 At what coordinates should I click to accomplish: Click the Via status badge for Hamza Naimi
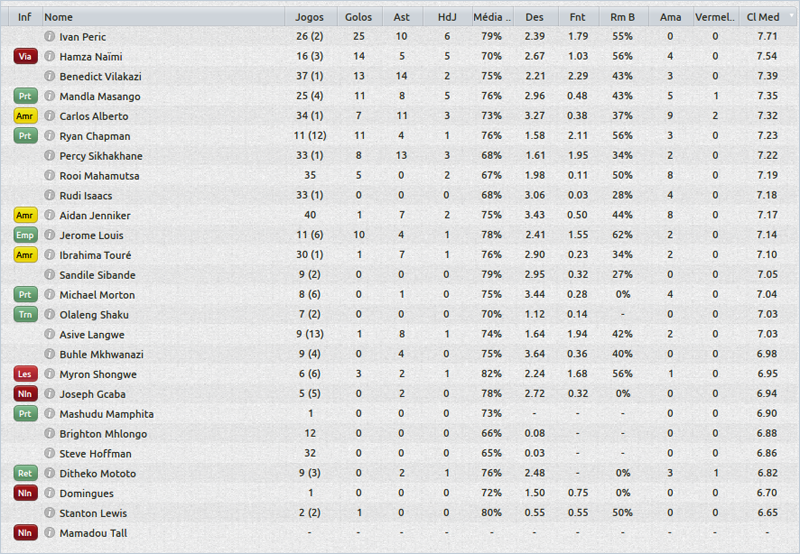coord(25,57)
